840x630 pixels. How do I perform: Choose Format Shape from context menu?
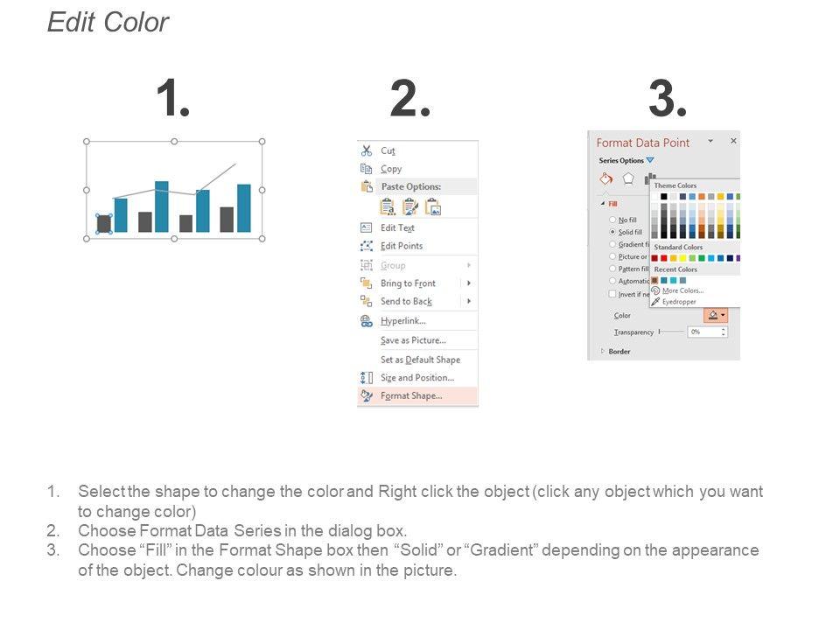pos(411,396)
